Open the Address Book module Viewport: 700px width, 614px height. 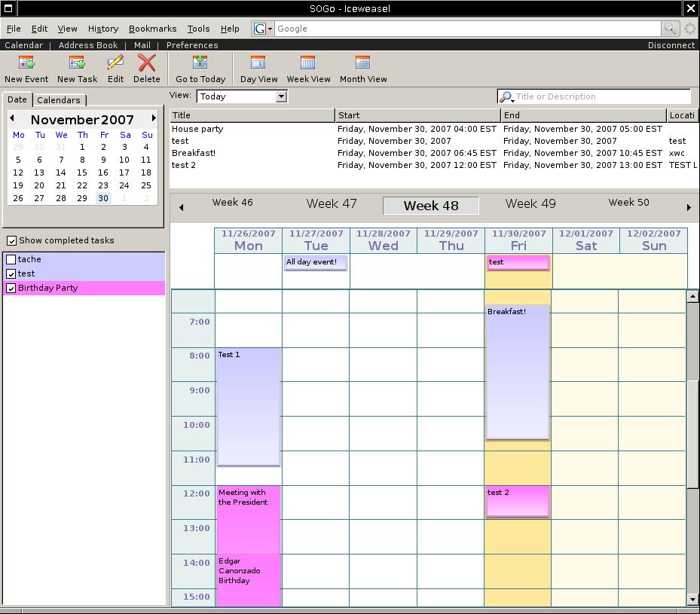click(x=88, y=45)
